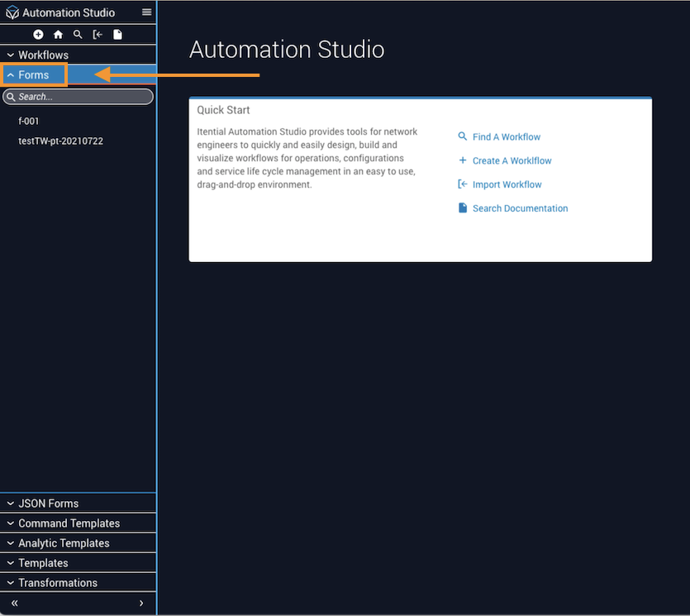The image size is (690, 616).
Task: Click the Search Documentation link
Action: coord(512,208)
